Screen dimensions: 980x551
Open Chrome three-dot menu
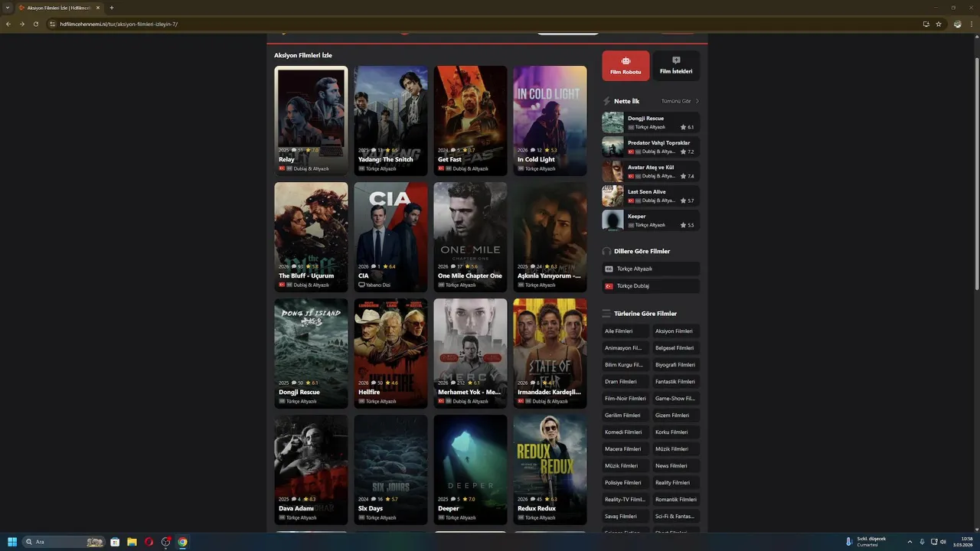pyautogui.click(x=972, y=24)
